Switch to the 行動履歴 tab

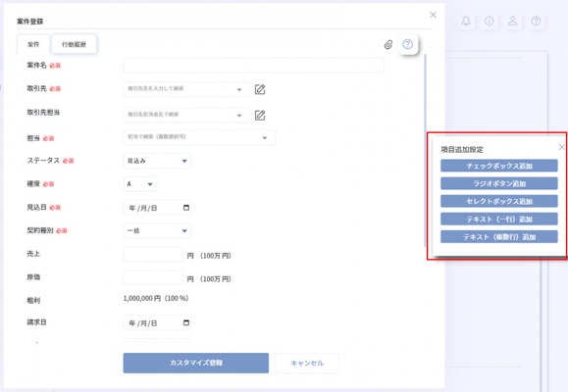(x=74, y=44)
